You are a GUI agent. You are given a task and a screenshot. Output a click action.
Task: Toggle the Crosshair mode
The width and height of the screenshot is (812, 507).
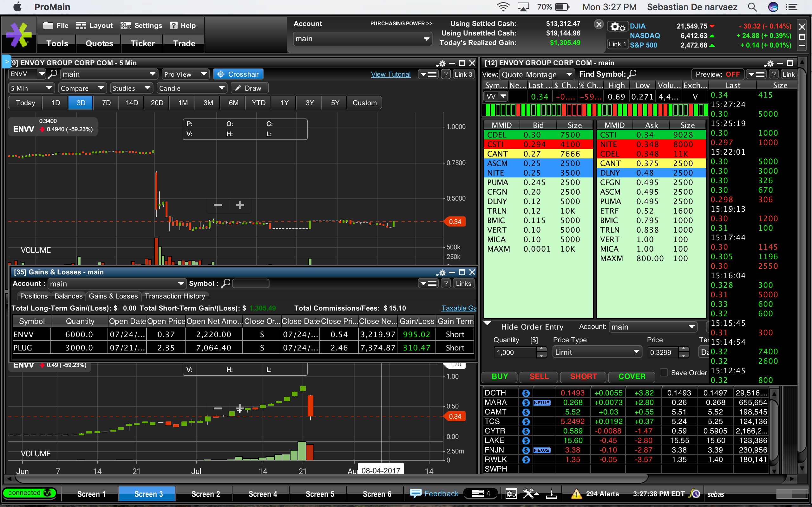pyautogui.click(x=238, y=74)
